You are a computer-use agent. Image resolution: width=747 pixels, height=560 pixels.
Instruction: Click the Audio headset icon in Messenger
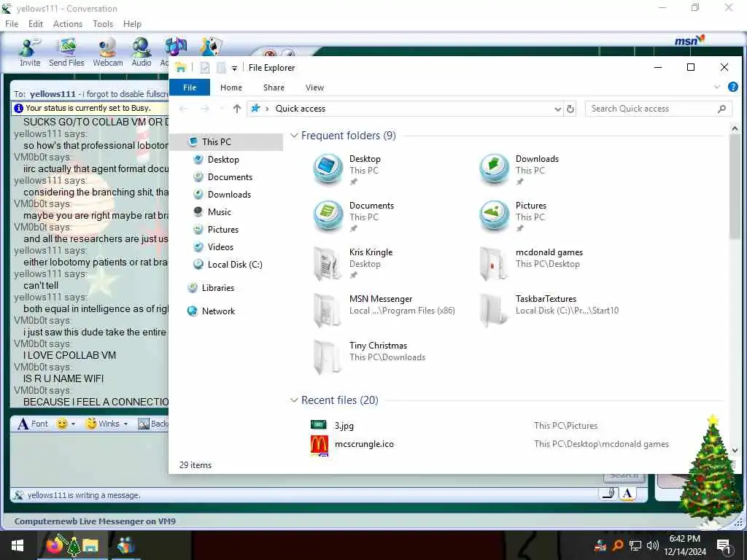coord(142,52)
